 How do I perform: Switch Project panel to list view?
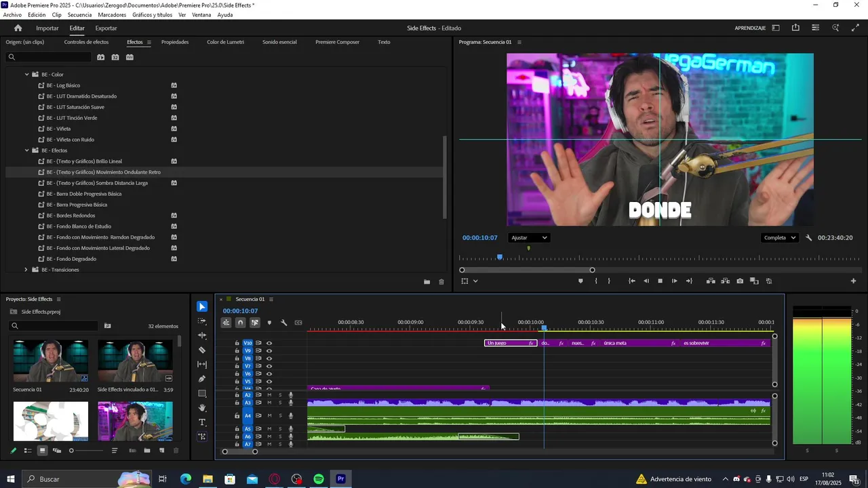point(28,450)
